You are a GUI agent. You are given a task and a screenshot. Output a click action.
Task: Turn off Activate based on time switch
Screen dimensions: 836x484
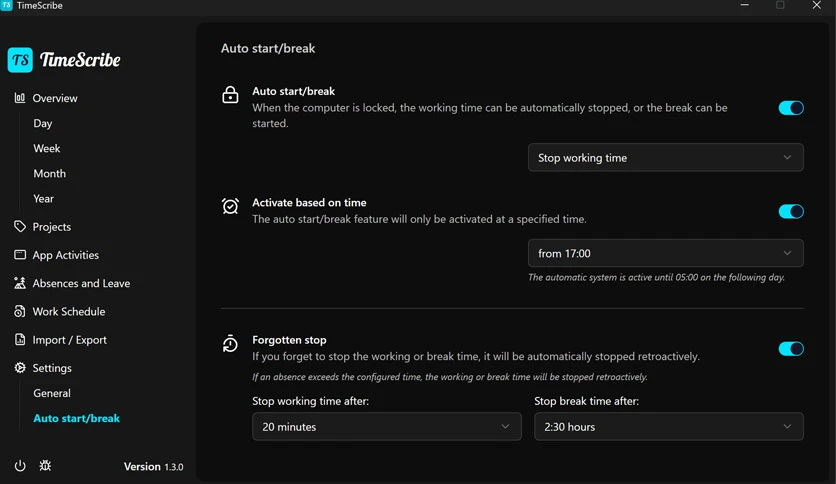pos(791,211)
